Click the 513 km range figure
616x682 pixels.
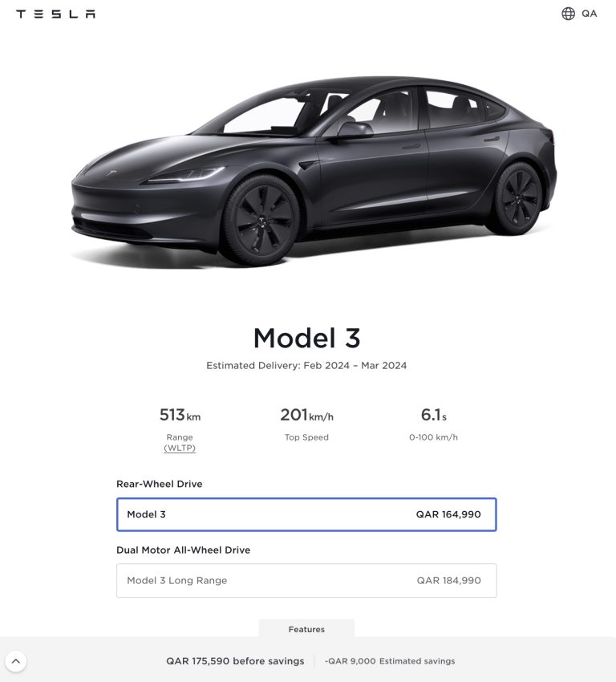(x=180, y=415)
